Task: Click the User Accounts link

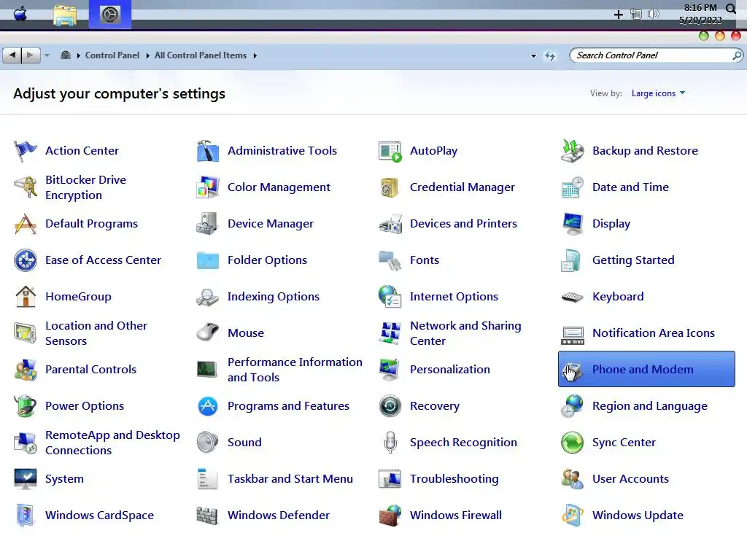Action: coord(630,479)
